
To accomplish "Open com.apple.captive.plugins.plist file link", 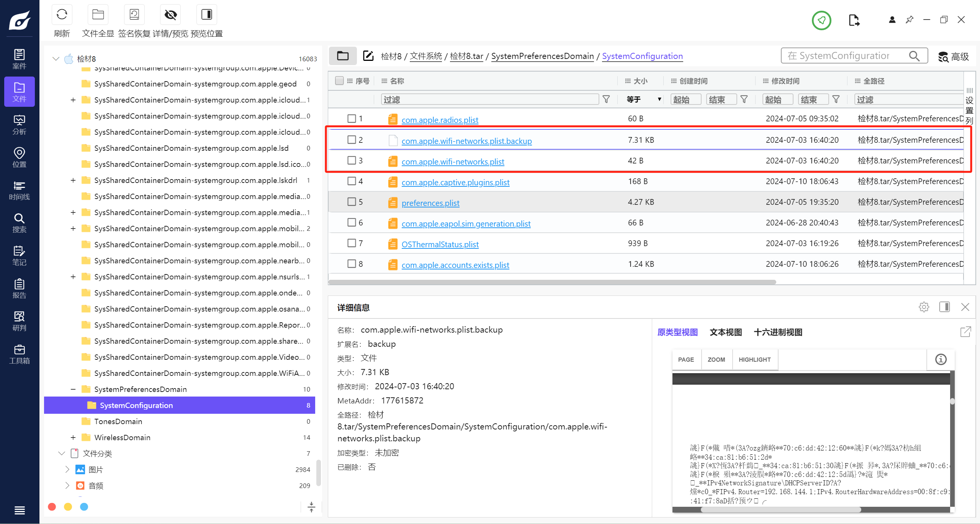I will (x=455, y=182).
